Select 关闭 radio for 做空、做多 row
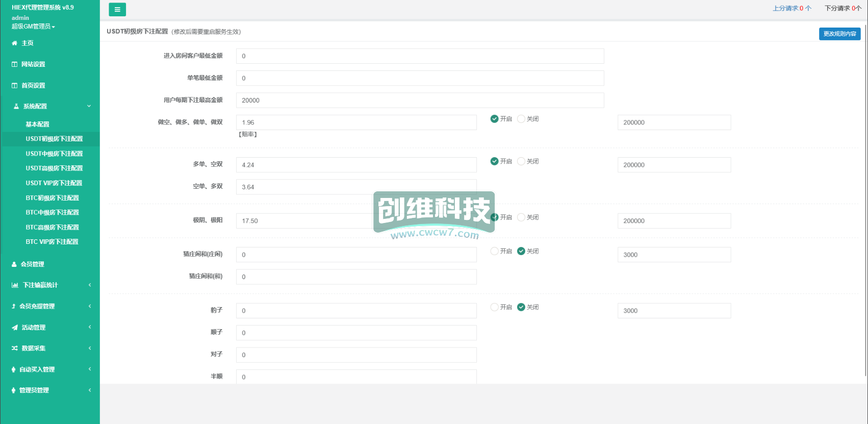The height and width of the screenshot is (424, 868). click(x=521, y=119)
